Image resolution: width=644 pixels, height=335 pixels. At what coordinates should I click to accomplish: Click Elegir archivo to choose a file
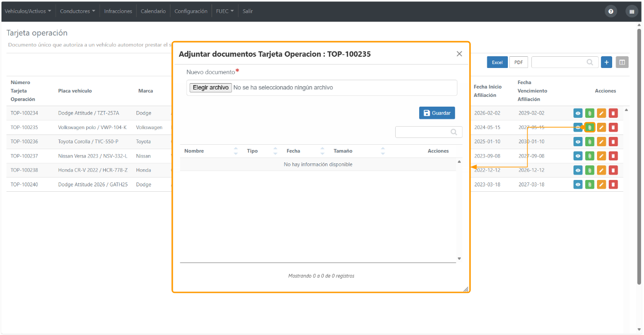coord(211,88)
